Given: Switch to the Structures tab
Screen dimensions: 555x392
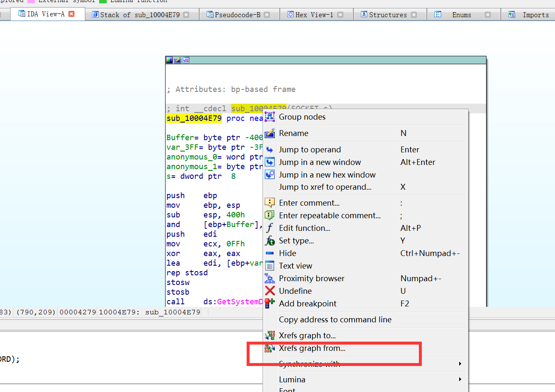Looking at the screenshot, I should click(388, 15).
